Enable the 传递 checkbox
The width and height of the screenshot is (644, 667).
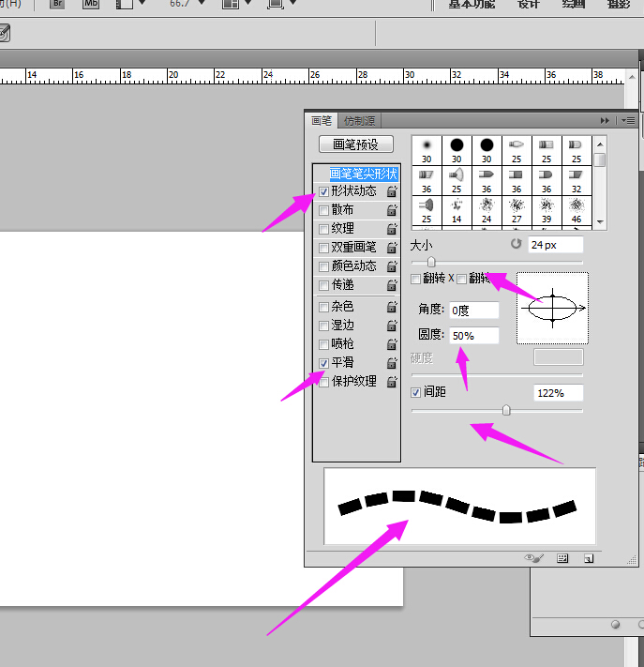click(x=324, y=285)
